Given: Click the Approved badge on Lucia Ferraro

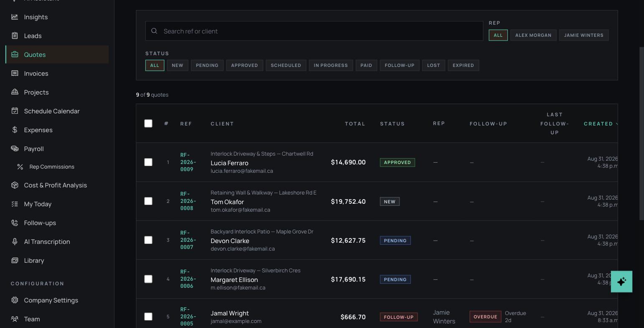Looking at the screenshot, I should click(397, 162).
